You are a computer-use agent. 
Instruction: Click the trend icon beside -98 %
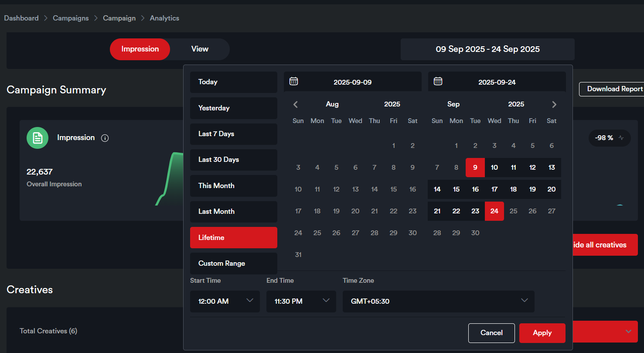[621, 138]
